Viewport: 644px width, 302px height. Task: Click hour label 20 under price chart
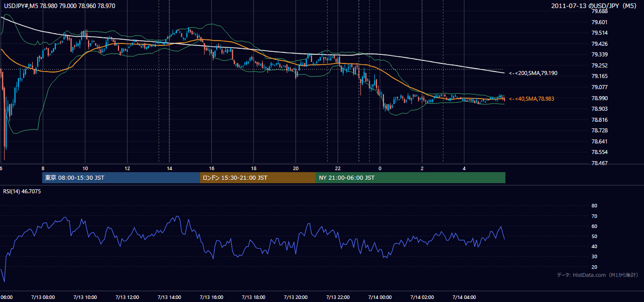point(296,169)
